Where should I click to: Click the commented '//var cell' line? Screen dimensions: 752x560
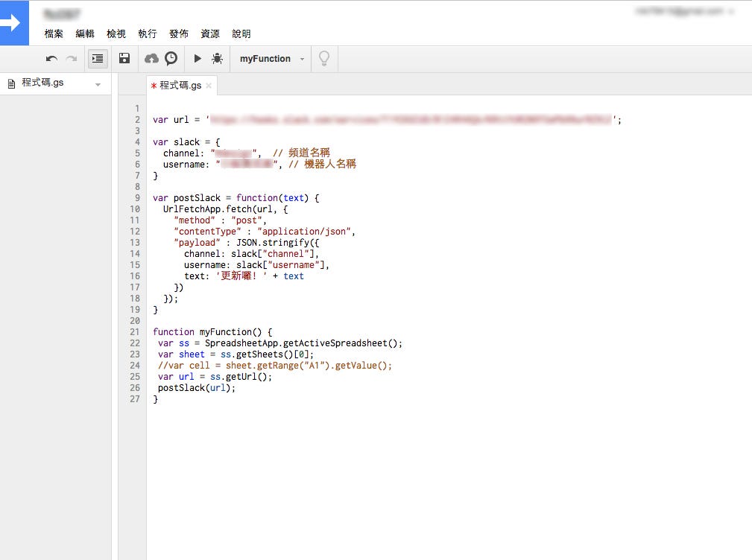[x=275, y=366]
